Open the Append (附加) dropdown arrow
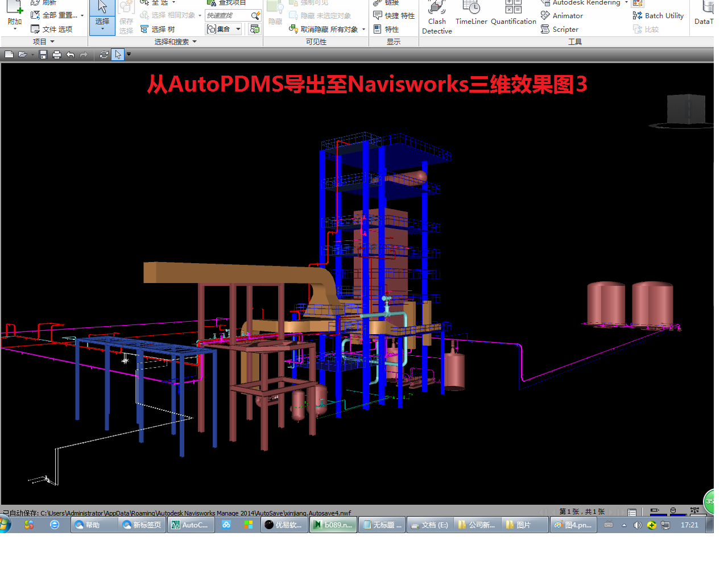This screenshot has height=582, width=728. (x=15, y=29)
